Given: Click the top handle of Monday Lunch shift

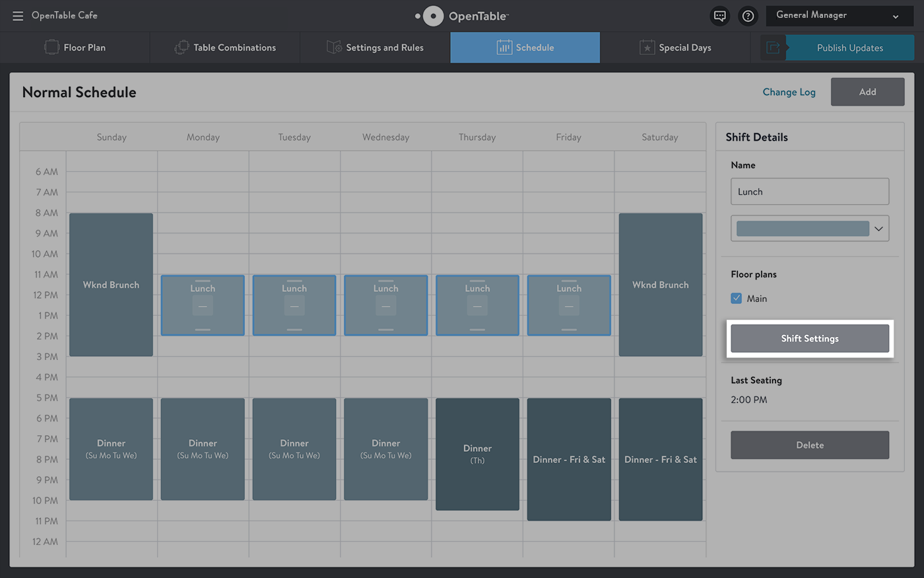Looking at the screenshot, I should (x=203, y=281).
